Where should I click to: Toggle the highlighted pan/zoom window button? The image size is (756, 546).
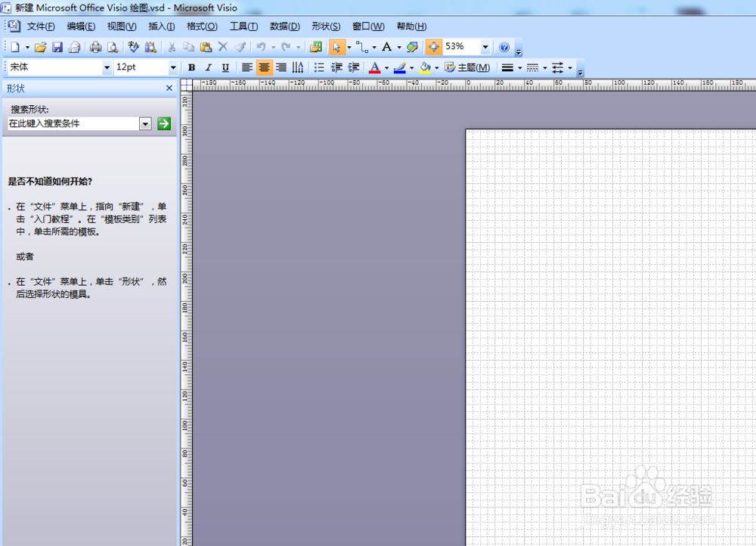click(433, 47)
